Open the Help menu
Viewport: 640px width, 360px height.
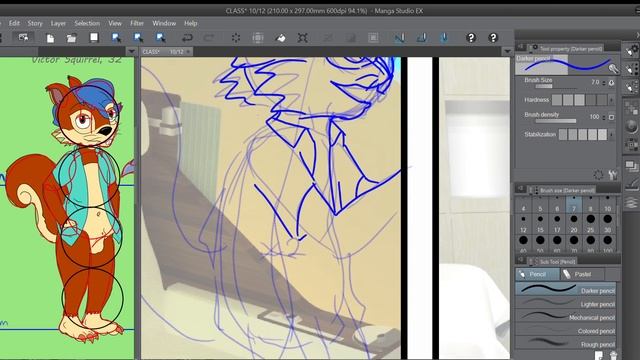coord(191,23)
